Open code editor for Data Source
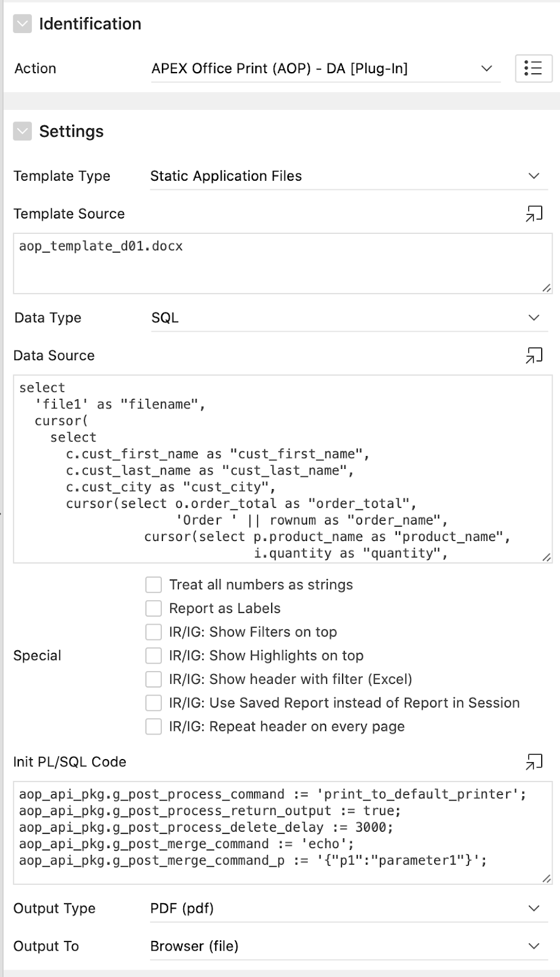This screenshot has height=977, width=560. 534,355
